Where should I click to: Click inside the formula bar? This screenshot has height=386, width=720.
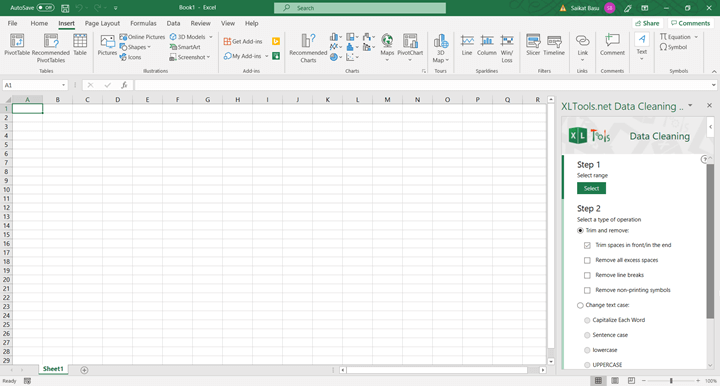pos(422,85)
